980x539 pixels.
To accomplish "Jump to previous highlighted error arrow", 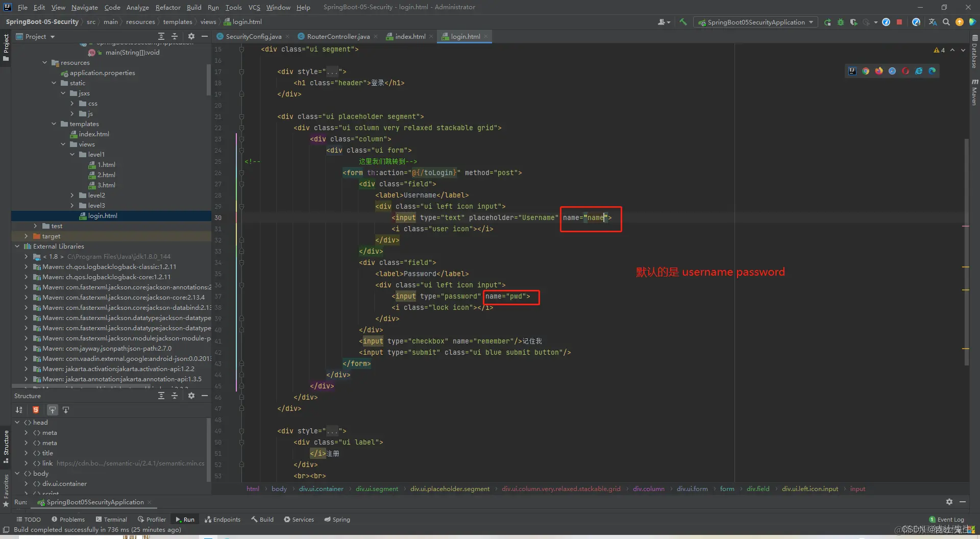I will (x=952, y=50).
